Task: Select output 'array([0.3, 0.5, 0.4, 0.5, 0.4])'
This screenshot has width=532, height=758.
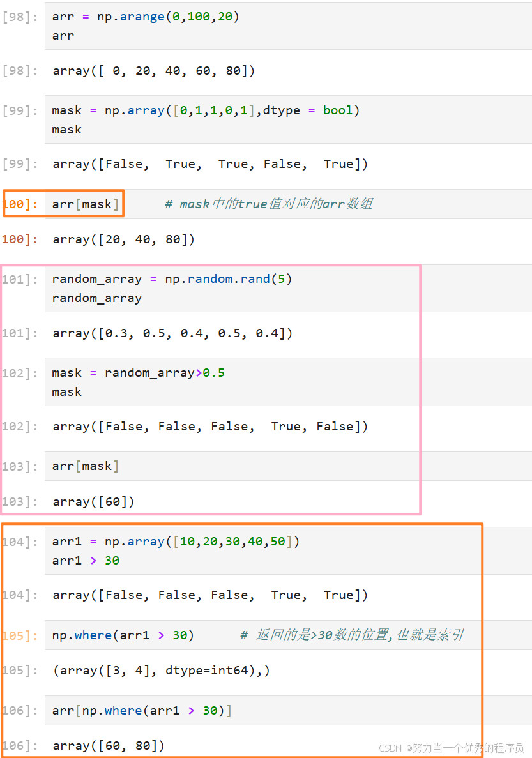Action: [172, 333]
